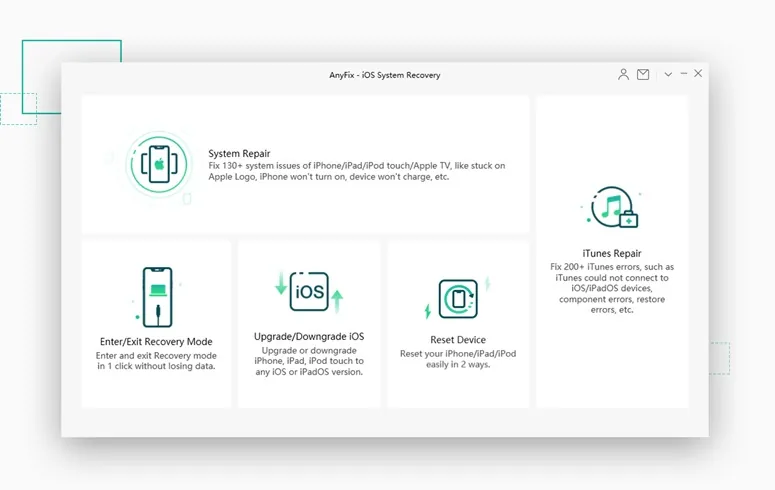775x490 pixels.
Task: Open the user account icon
Action: (623, 74)
